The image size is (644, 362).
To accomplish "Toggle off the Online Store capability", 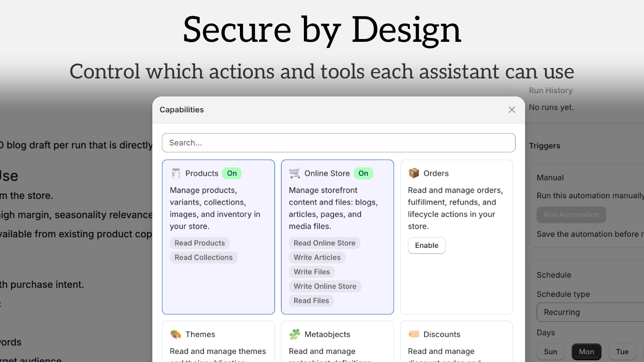I will (x=363, y=173).
